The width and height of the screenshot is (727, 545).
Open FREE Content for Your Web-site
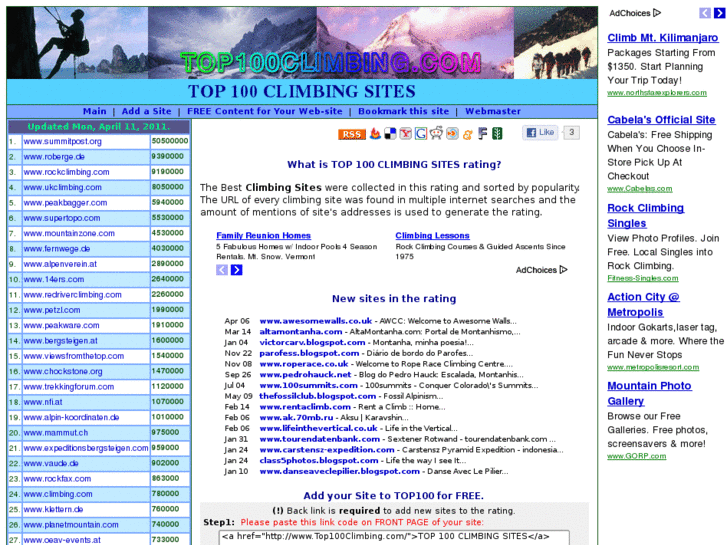pos(265,111)
